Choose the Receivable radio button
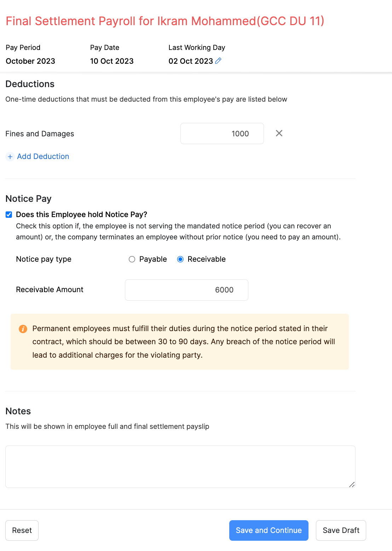 (180, 259)
